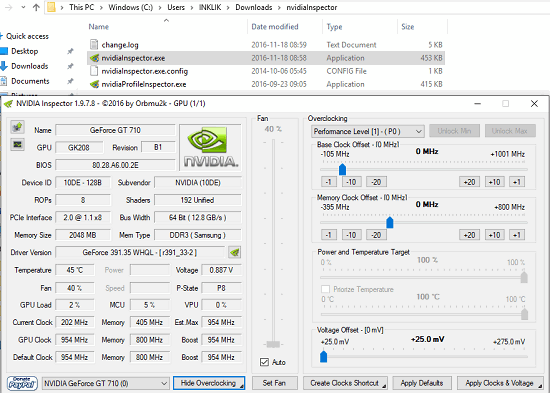The height and width of the screenshot is (393, 550).
Task: Click the Set Fan button
Action: [275, 383]
